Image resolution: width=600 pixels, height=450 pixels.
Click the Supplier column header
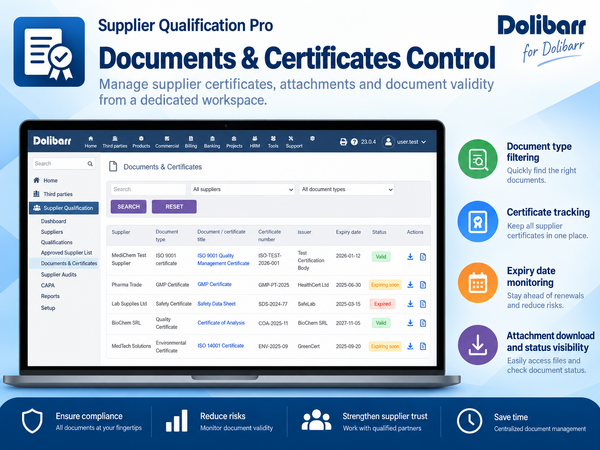pos(121,232)
